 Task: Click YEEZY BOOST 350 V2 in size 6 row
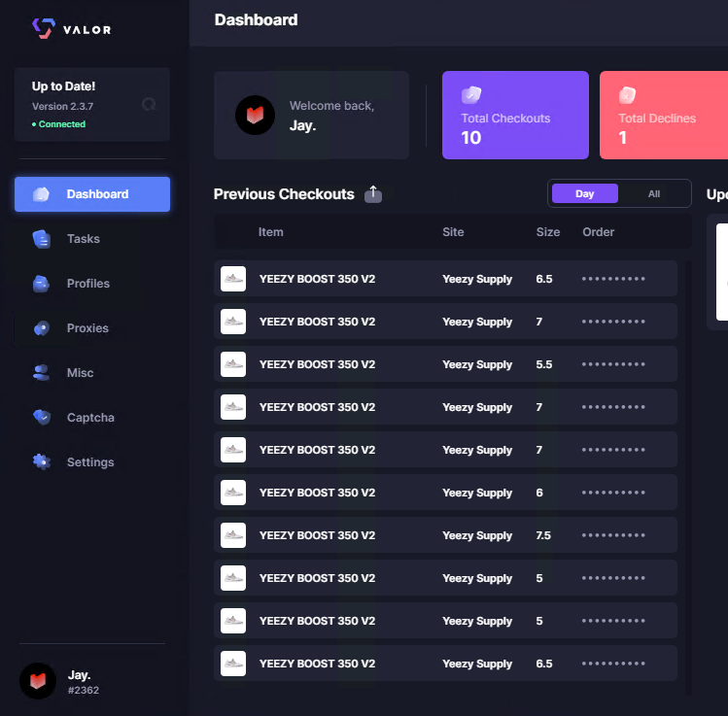click(x=317, y=493)
